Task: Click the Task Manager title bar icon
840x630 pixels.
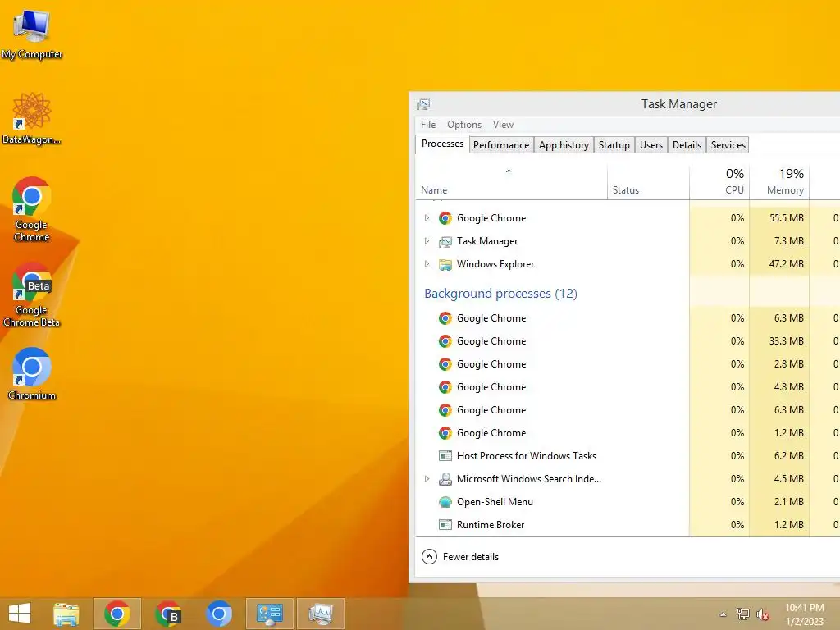Action: (x=423, y=104)
